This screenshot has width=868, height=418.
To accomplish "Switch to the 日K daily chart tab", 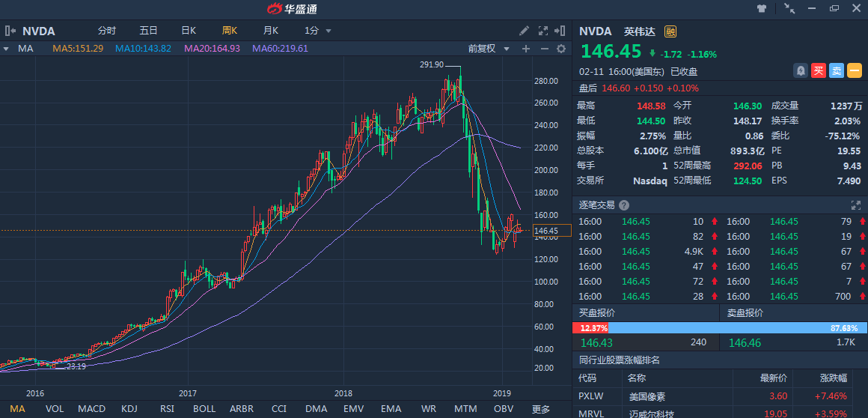I will (x=189, y=31).
